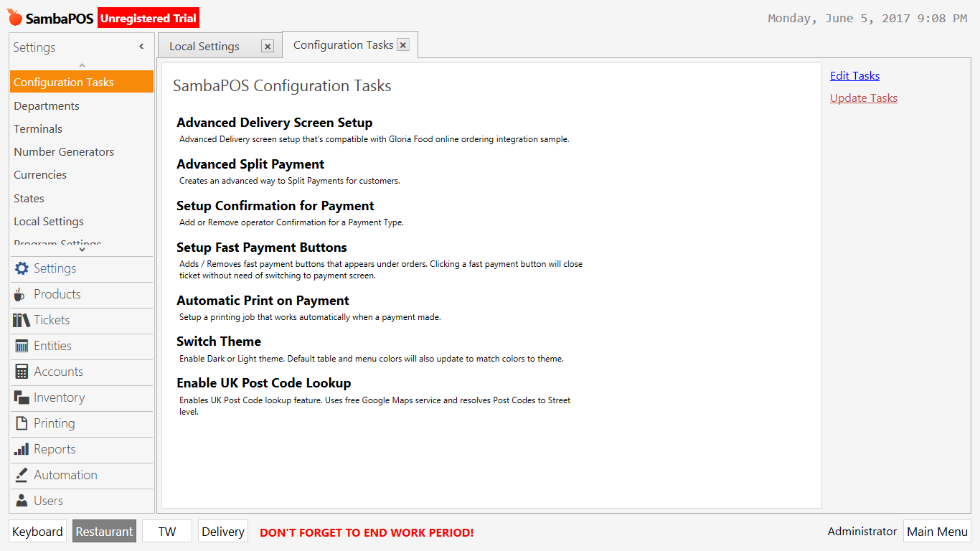Screen dimensions: 980x551
Task: Open Terminals settings
Action: 82,128
